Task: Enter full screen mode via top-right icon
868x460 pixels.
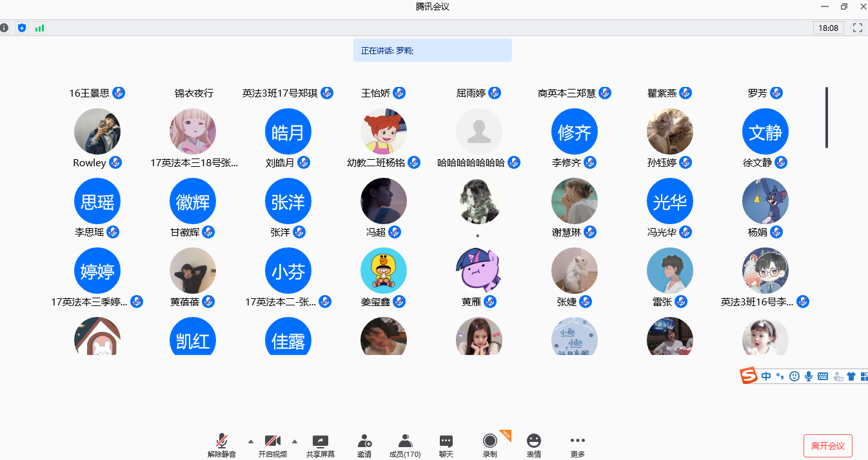Action: point(857,28)
